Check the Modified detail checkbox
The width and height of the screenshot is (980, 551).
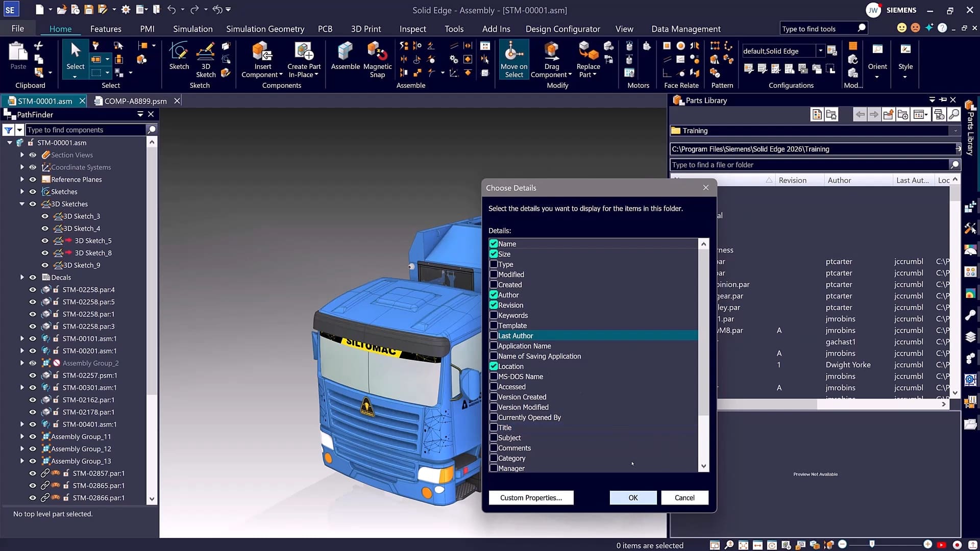point(494,274)
